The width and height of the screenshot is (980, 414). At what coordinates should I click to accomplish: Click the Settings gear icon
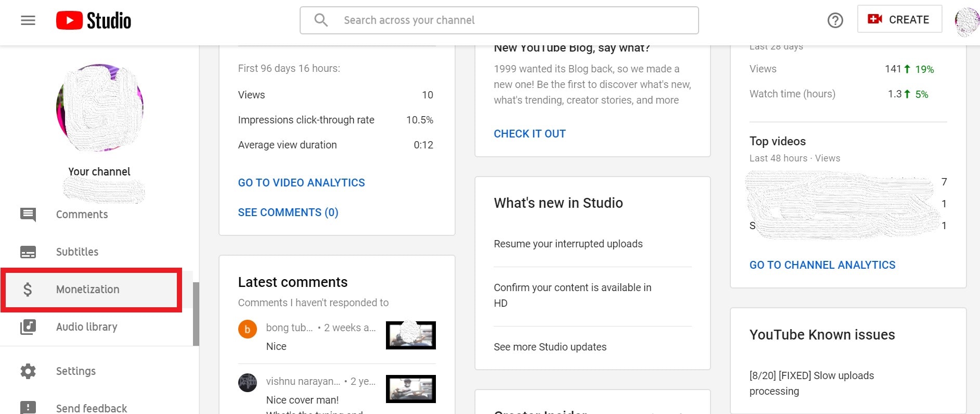pos(28,371)
